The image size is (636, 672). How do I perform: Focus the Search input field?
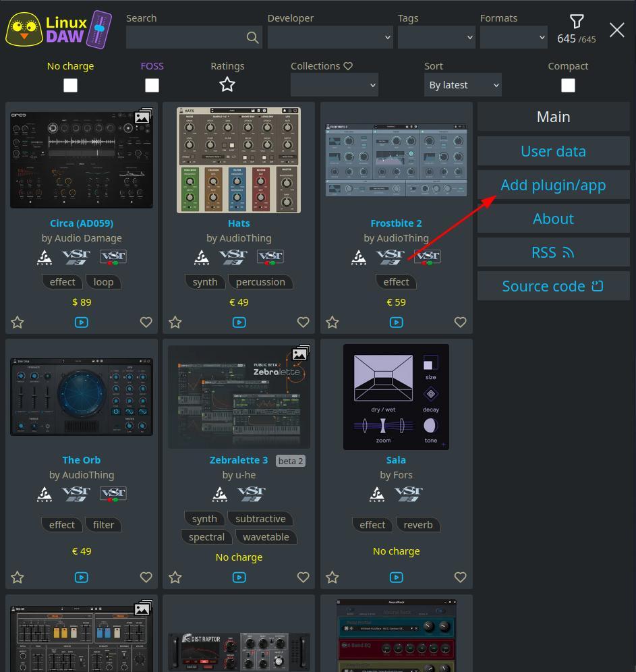194,37
